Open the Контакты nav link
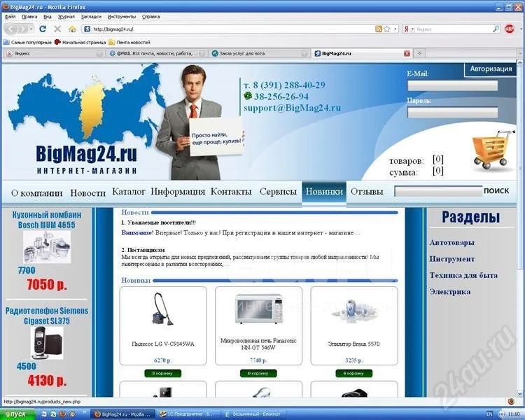Viewport: 525px width, 420px height. coord(231,192)
